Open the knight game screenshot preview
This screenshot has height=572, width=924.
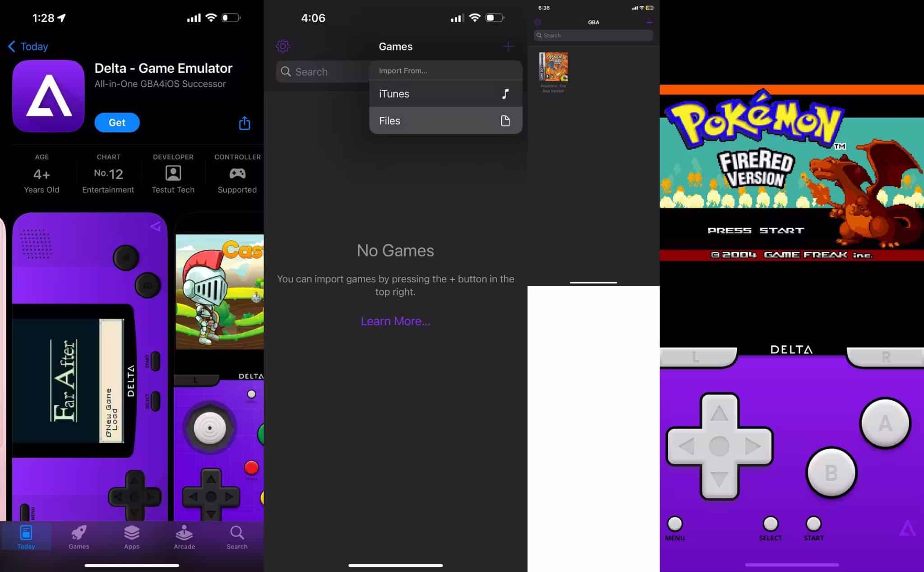220,367
